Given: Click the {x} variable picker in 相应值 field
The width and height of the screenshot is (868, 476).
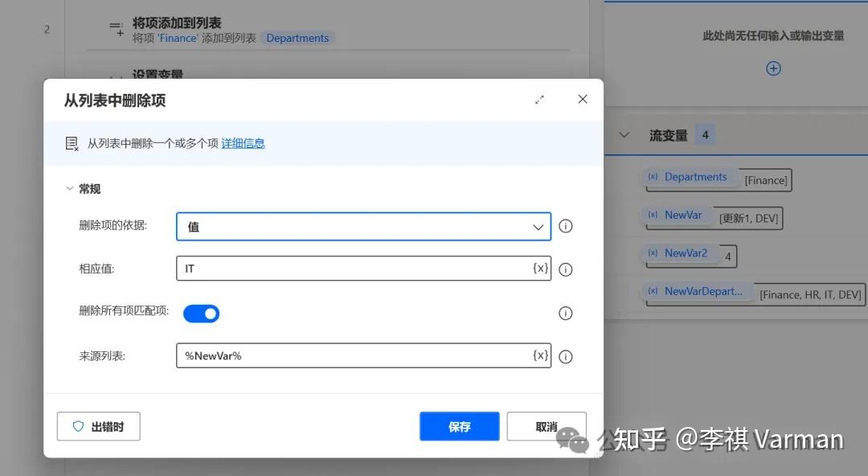Looking at the screenshot, I should [541, 269].
